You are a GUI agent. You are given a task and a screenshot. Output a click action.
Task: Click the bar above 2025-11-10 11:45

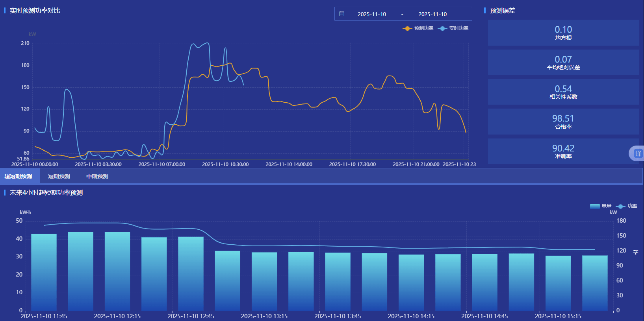pos(44,272)
